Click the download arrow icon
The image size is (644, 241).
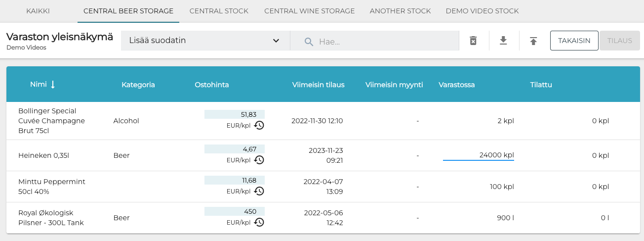[x=503, y=41]
